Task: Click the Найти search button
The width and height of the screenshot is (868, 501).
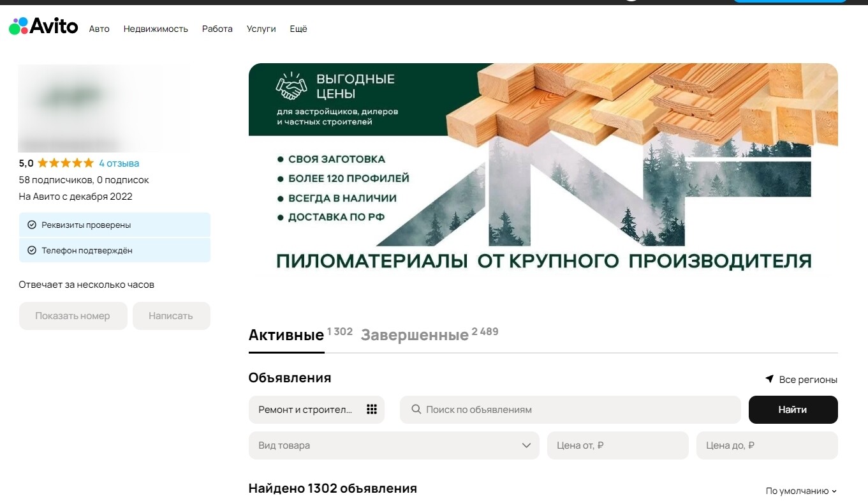Action: 793,410
